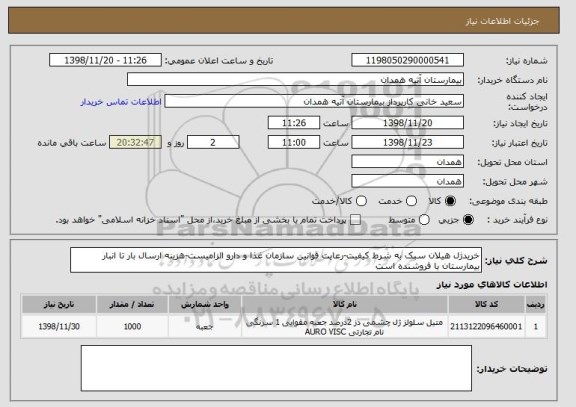Screen dimensions: 576x407
Task: Select the کالا radio button
Action: pyautogui.click(x=450, y=201)
